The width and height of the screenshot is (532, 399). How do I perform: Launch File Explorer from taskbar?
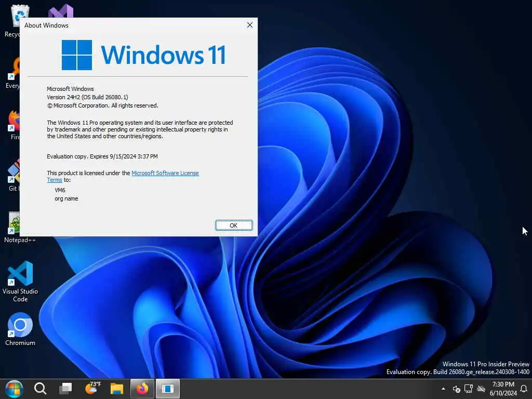pyautogui.click(x=117, y=389)
